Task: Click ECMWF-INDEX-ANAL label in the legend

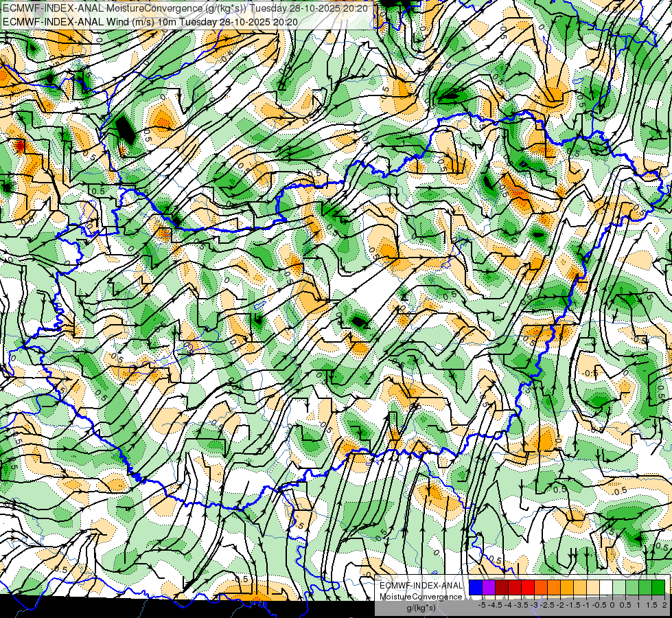Action: [x=421, y=586]
